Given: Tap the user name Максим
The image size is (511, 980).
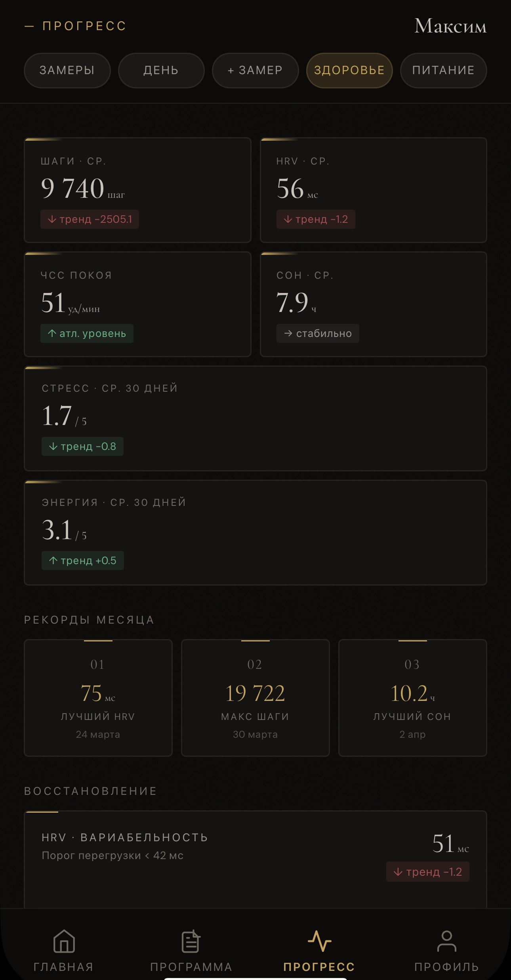Looking at the screenshot, I should (x=450, y=26).
